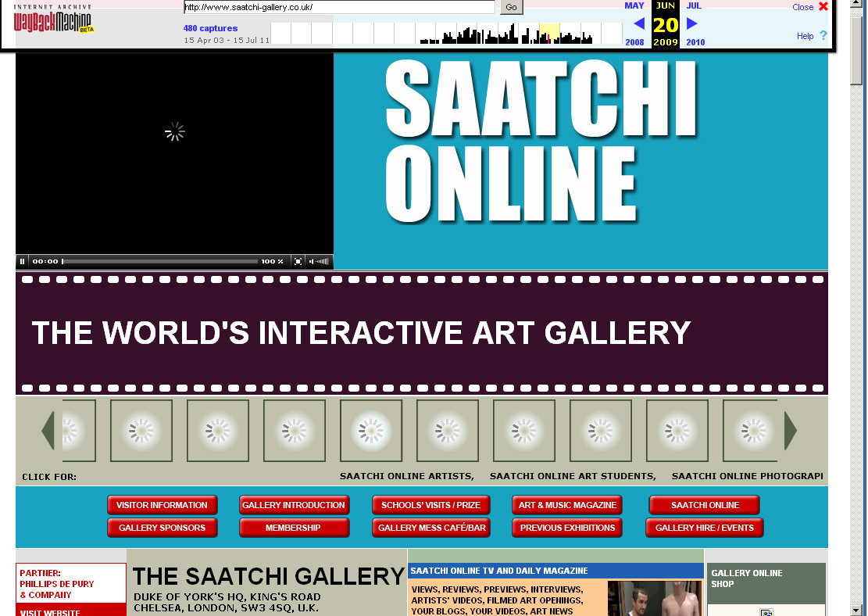The height and width of the screenshot is (616, 868).
Task: Click the video seek progress bar
Action: pos(159,262)
